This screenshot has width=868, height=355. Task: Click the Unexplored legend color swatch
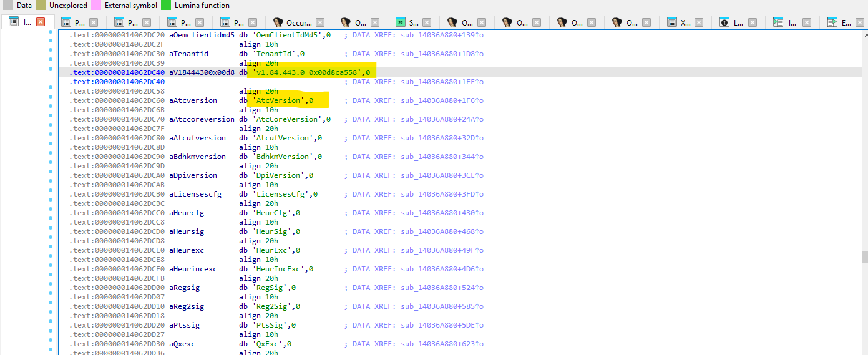click(x=41, y=5)
